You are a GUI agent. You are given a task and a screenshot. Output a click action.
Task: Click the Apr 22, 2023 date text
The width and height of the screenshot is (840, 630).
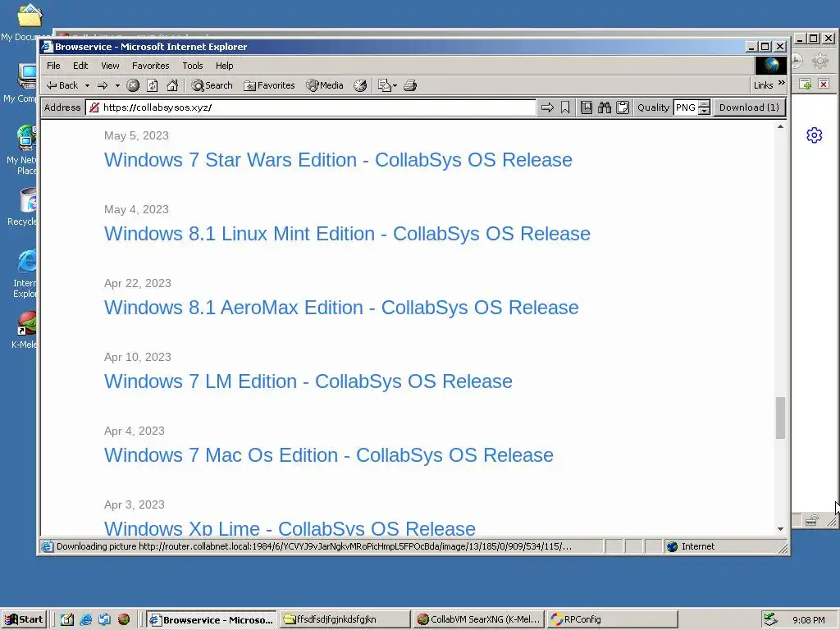(x=138, y=283)
